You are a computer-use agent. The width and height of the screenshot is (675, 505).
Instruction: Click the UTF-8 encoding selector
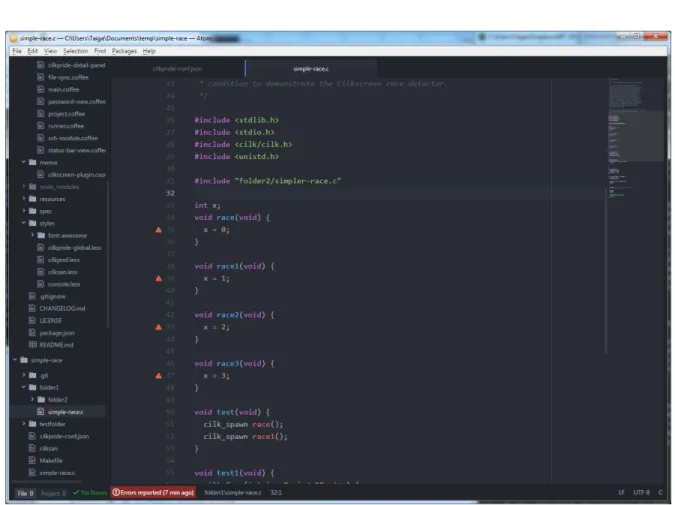641,493
